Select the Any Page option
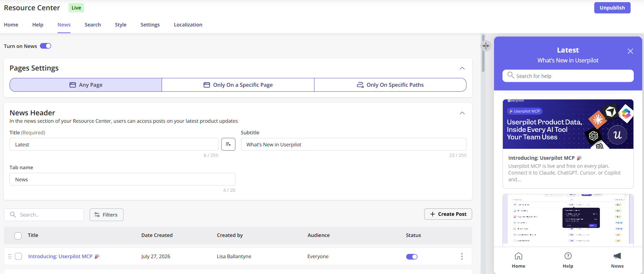Screen dimensions: 644x274 (86, 85)
